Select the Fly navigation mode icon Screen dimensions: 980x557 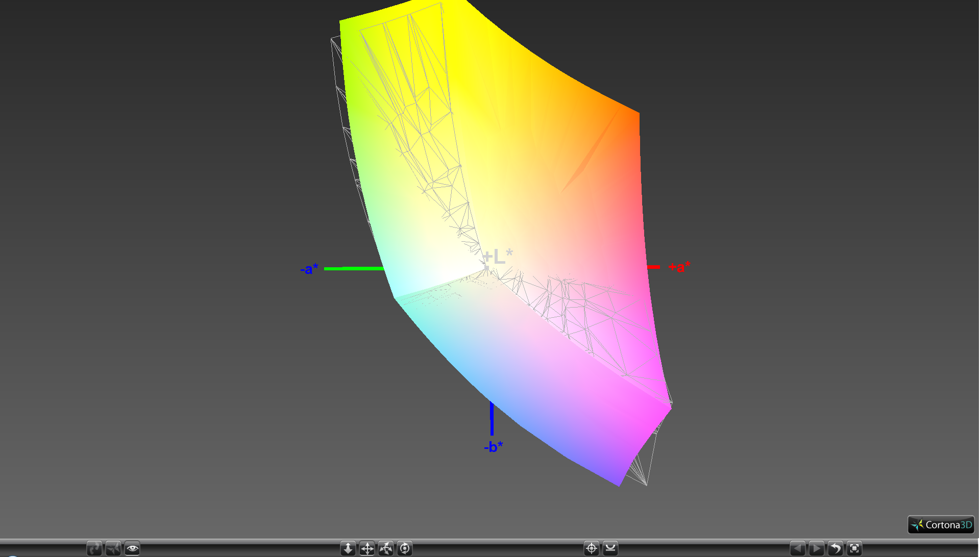pyautogui.click(x=113, y=548)
